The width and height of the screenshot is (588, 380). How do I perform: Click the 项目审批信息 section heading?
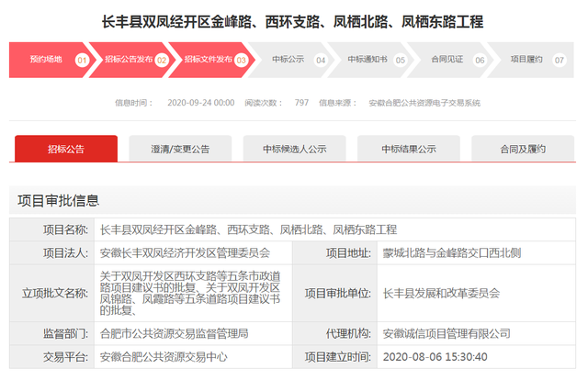[59, 200]
